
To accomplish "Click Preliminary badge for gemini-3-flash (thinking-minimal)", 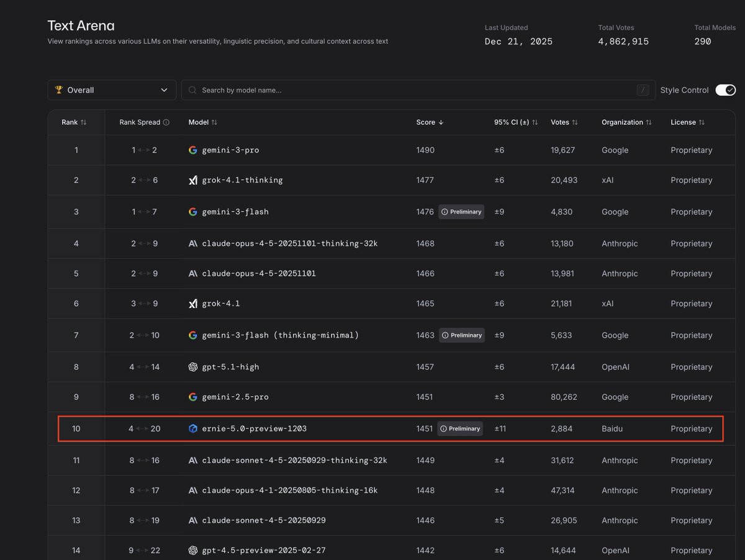I will (461, 335).
